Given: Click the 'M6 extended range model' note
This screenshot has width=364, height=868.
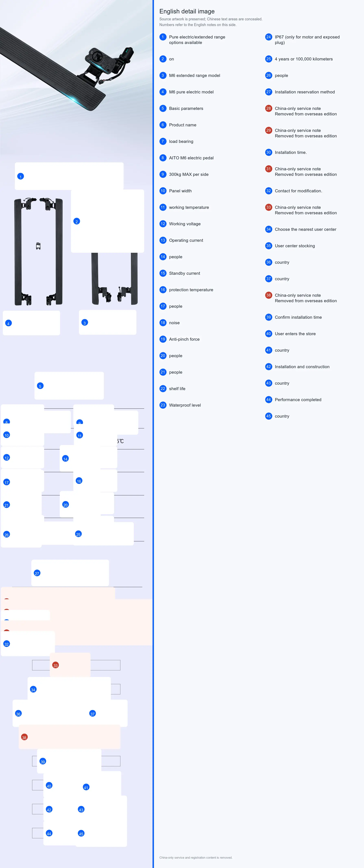Looking at the screenshot, I should click(194, 76).
